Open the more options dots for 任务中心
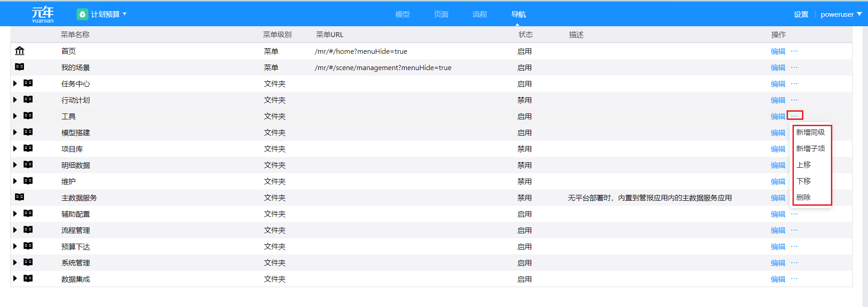This screenshot has width=868, height=307. pos(794,84)
